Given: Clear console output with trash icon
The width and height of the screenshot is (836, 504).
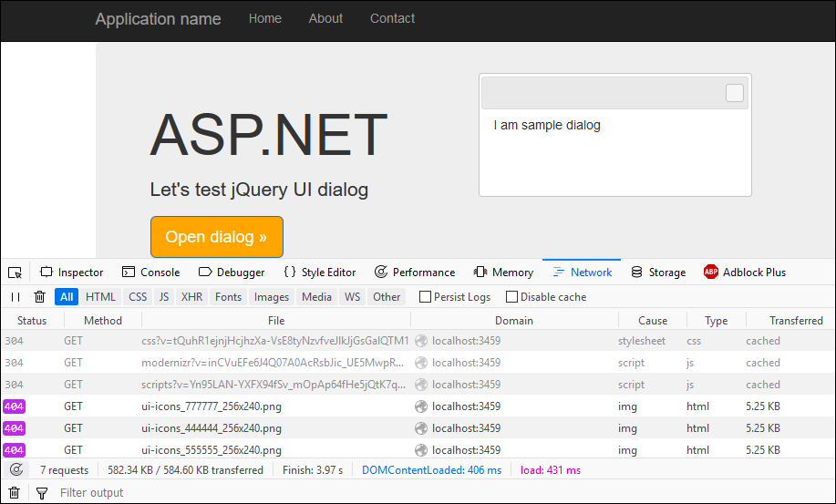Looking at the screenshot, I should click(15, 493).
